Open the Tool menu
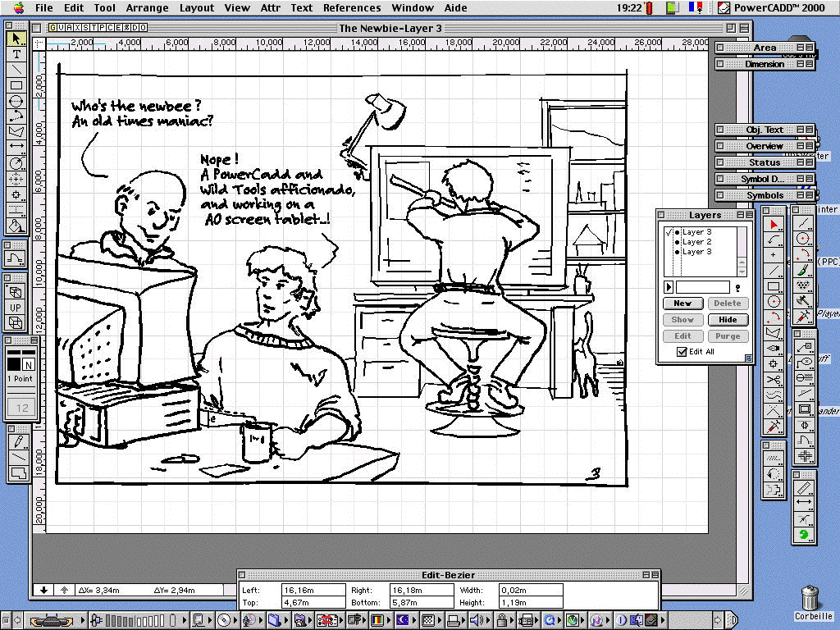The image size is (840, 630). point(104,7)
